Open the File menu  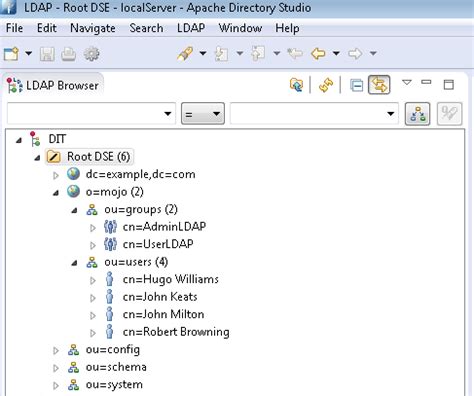[x=14, y=28]
